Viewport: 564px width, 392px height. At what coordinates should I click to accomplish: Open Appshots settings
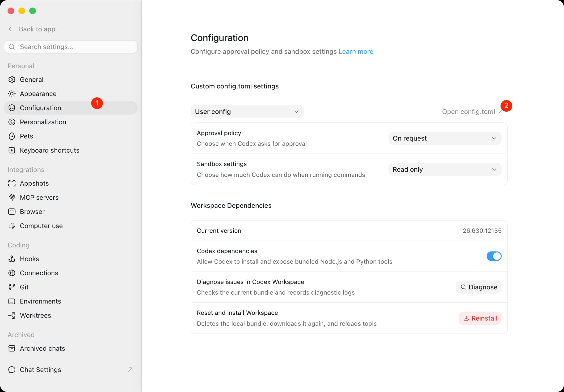pyautogui.click(x=71, y=183)
